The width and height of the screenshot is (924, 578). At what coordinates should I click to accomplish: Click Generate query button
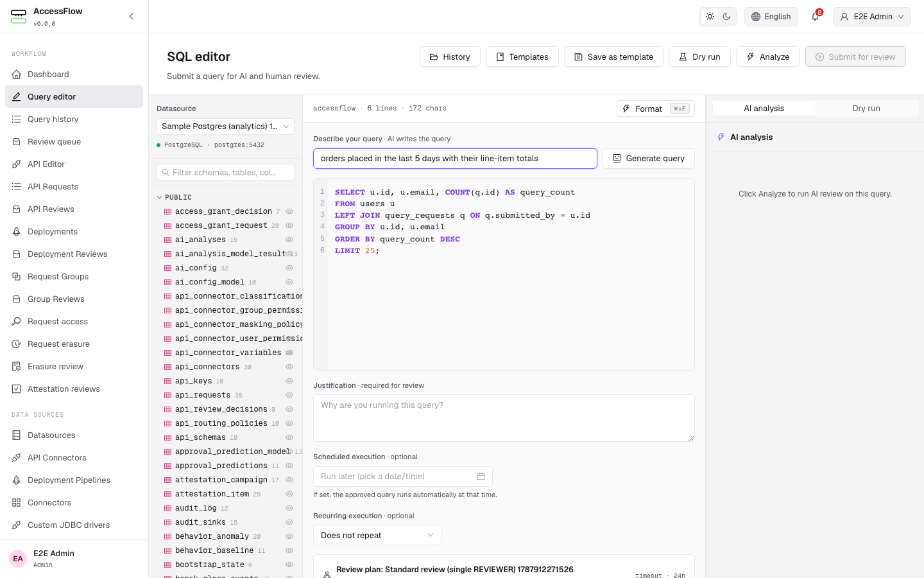pos(648,159)
